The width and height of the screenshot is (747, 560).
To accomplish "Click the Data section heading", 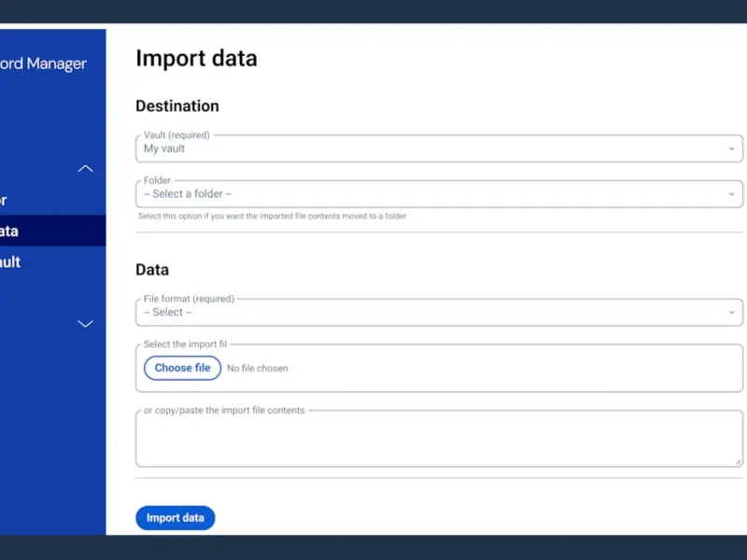I will [x=152, y=270].
